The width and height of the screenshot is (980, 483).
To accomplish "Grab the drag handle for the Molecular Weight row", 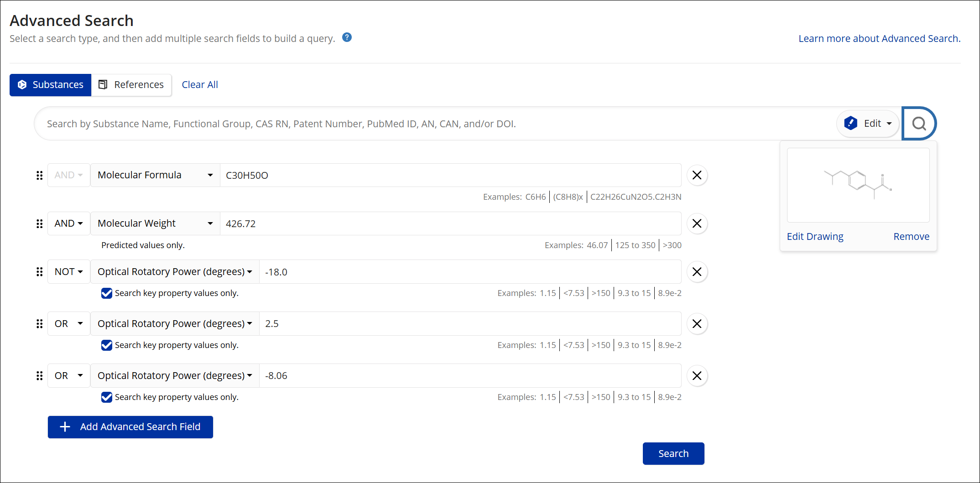I will tap(40, 223).
